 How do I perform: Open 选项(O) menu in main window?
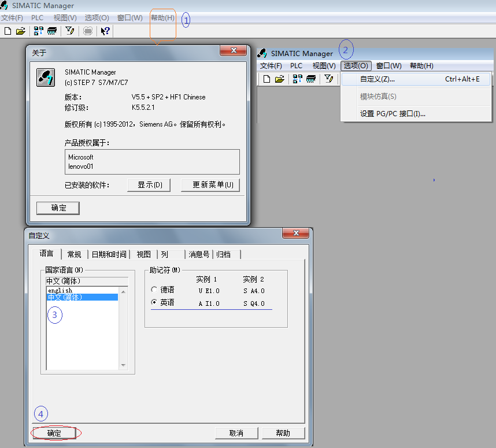point(97,18)
